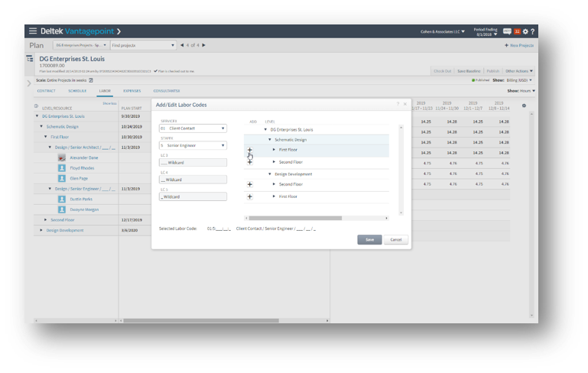Open the Service dropdown showing Client Contact

click(x=193, y=128)
